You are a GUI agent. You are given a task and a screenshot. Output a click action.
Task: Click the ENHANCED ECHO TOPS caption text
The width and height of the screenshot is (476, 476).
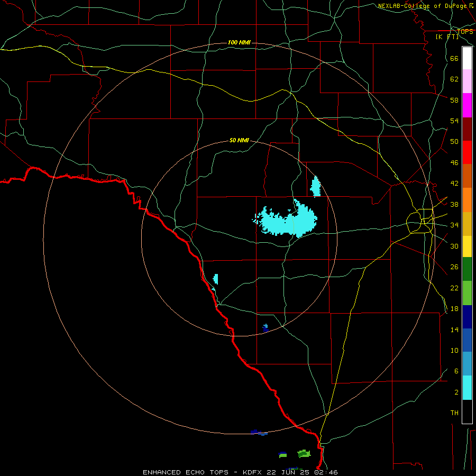click(186, 472)
